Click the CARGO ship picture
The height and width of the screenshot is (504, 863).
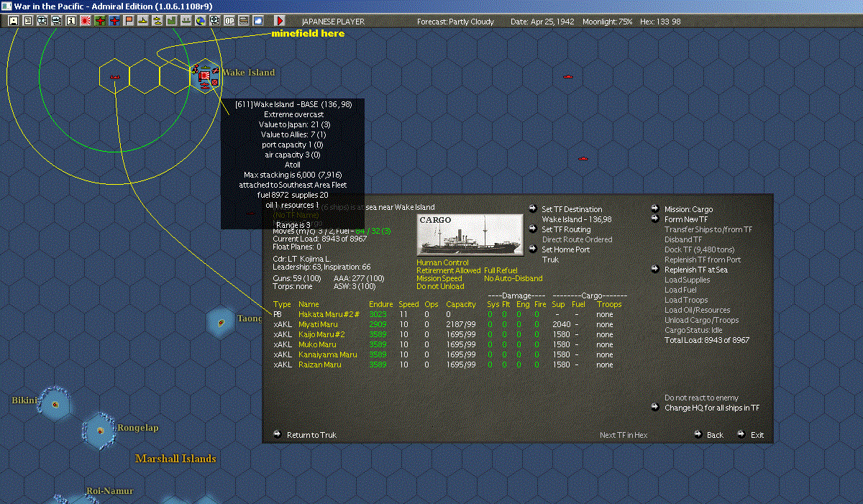[470, 234]
